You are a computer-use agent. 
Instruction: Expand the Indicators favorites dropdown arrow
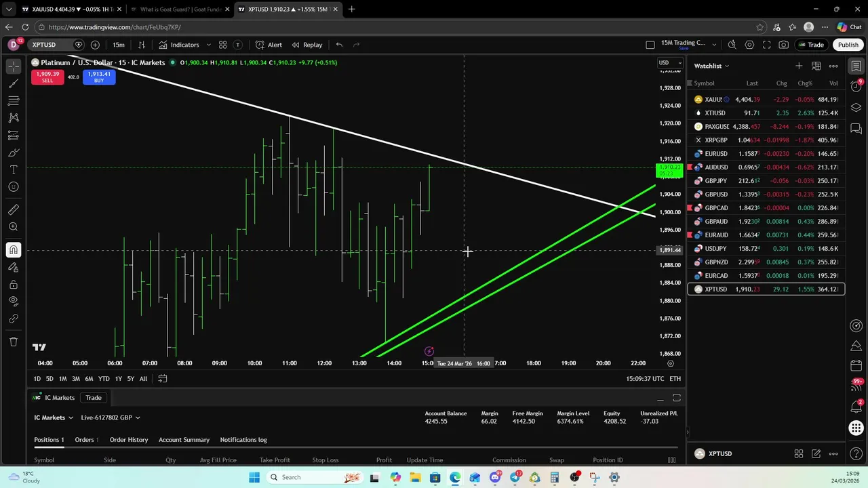[208, 45]
